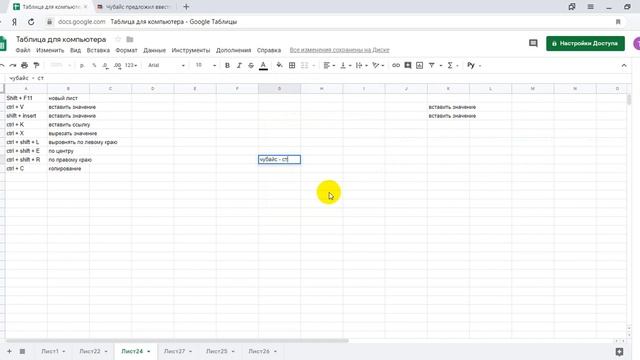The image size is (640, 360).
Task: Open the fill color picker
Action: [x=280, y=65]
